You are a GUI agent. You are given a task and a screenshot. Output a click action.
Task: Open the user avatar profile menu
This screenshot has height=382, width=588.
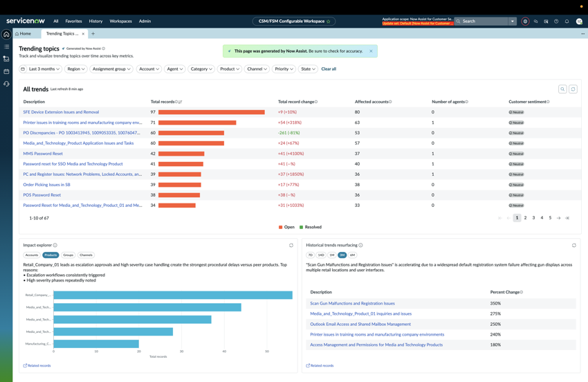click(x=579, y=21)
